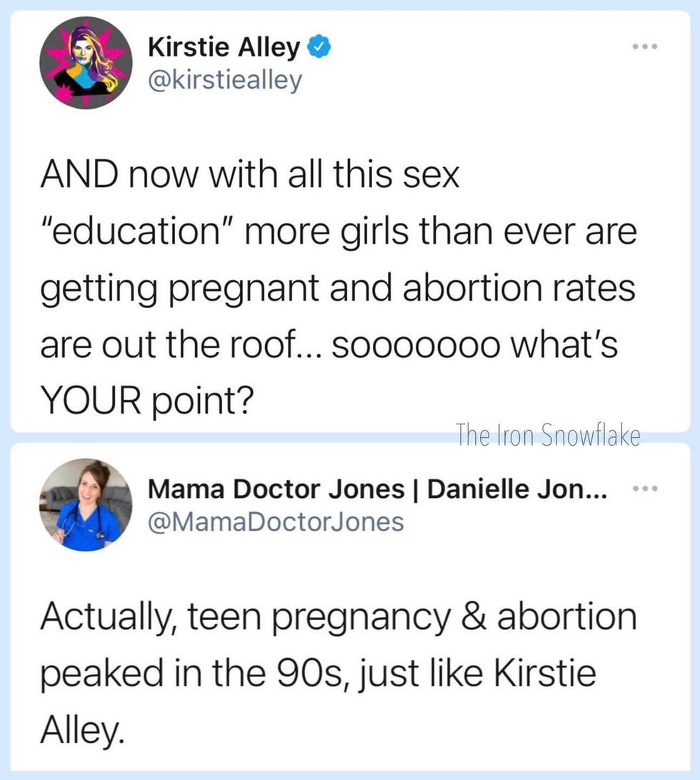Click the Mama Doctor Jones profile photo
The height and width of the screenshot is (780, 700).
(x=86, y=504)
